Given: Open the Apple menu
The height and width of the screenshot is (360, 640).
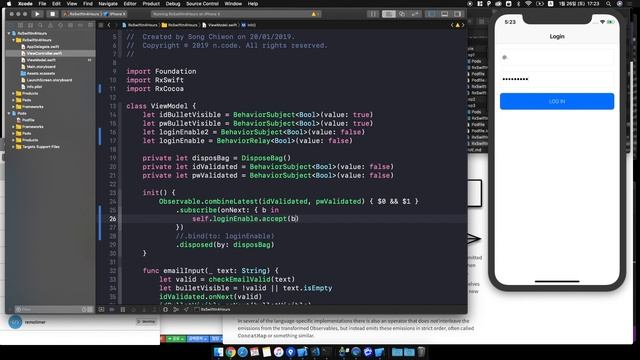Looking at the screenshot, I should click(9, 4).
